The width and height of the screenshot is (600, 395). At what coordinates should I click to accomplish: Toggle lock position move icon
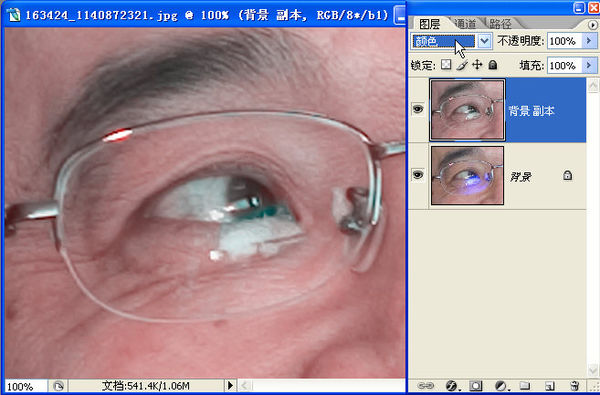pos(477,65)
